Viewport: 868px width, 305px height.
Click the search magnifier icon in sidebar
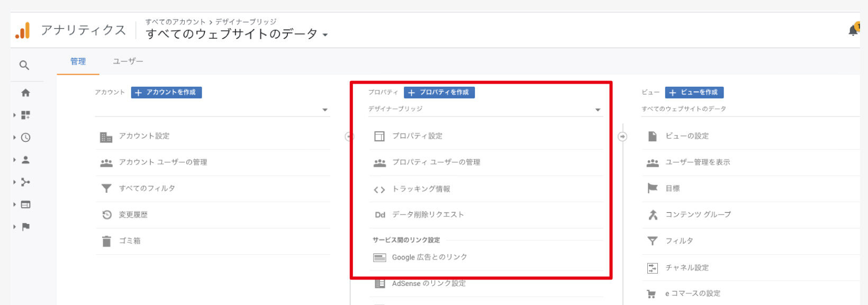pos(24,65)
